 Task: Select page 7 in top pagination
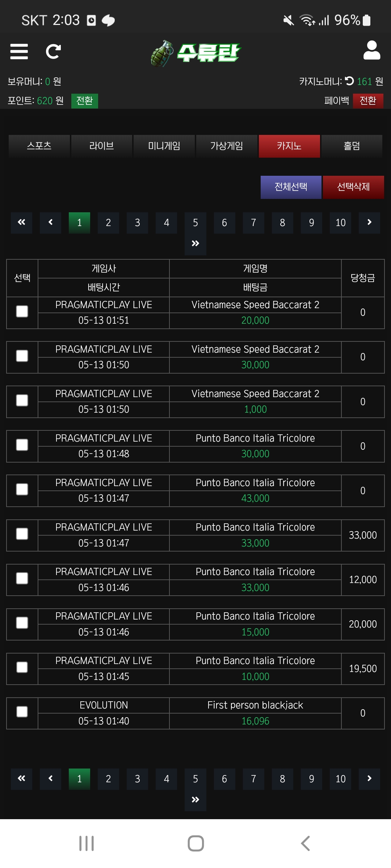[253, 222]
